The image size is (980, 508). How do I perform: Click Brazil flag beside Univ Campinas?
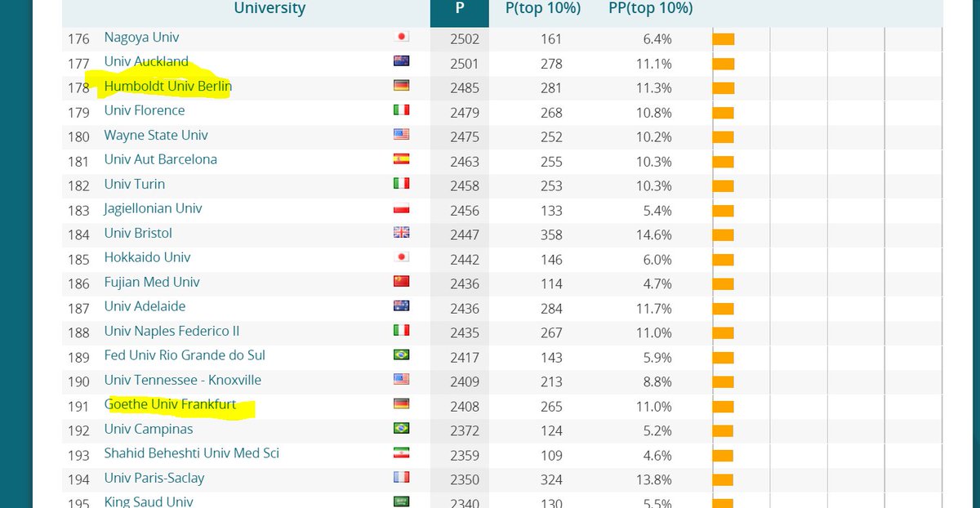pyautogui.click(x=401, y=429)
